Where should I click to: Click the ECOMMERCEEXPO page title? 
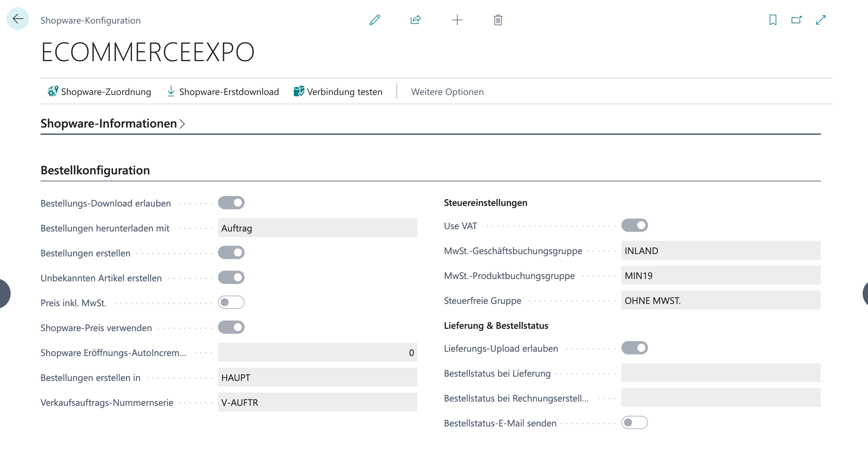(x=148, y=52)
